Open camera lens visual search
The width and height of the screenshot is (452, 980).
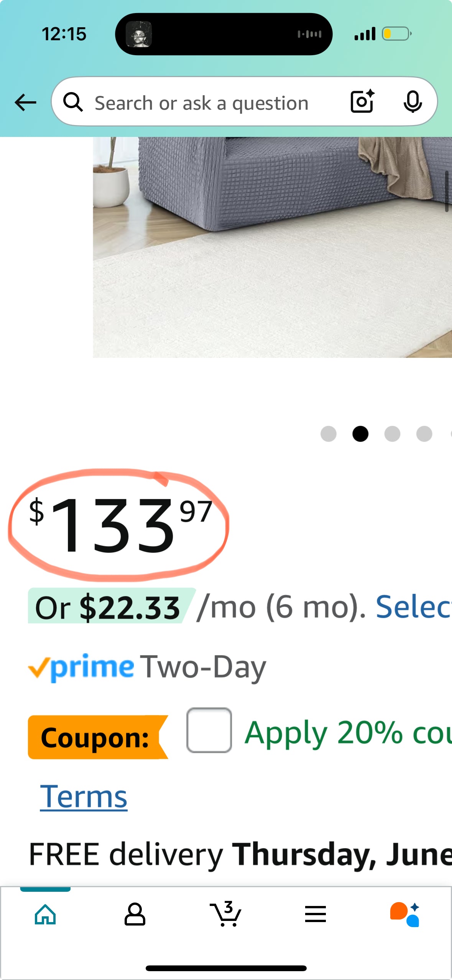pyautogui.click(x=362, y=102)
